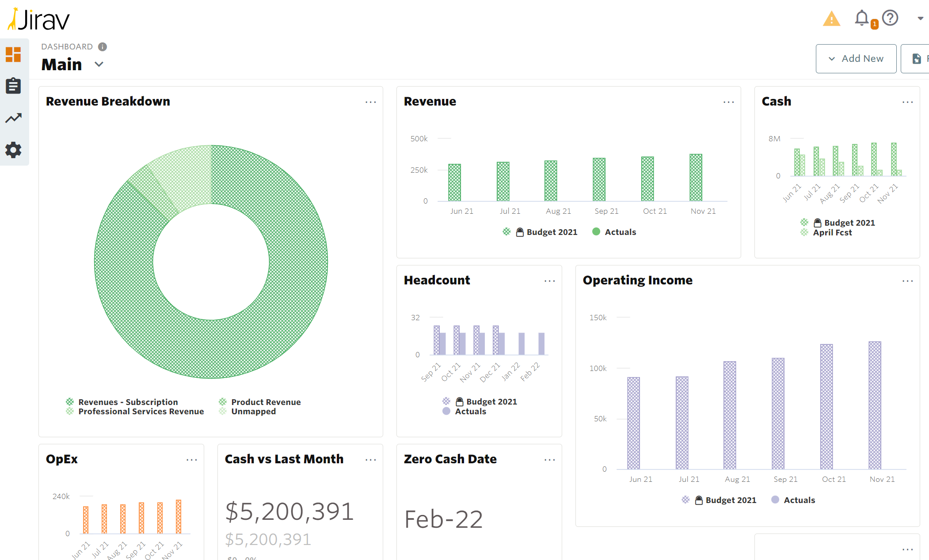Screen dimensions: 929x560
Task: Click the info icon next to DASHBOARD
Action: click(102, 46)
